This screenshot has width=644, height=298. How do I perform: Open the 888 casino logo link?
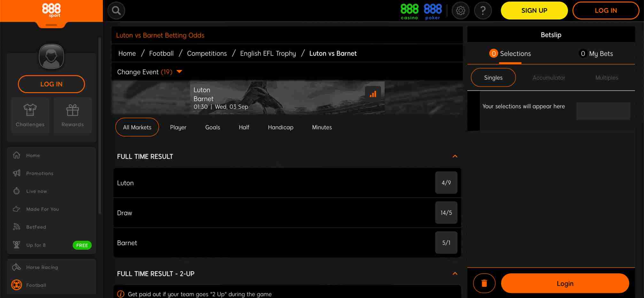(x=409, y=12)
